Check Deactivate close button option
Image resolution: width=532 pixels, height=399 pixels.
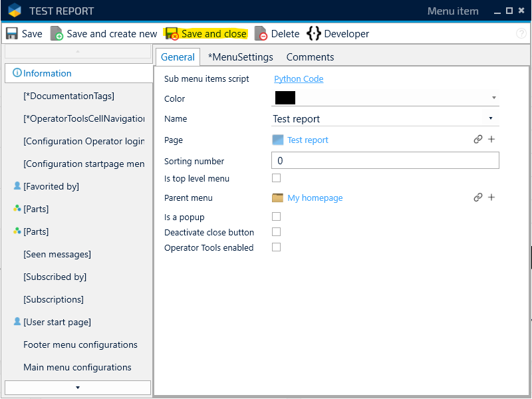pyautogui.click(x=277, y=232)
